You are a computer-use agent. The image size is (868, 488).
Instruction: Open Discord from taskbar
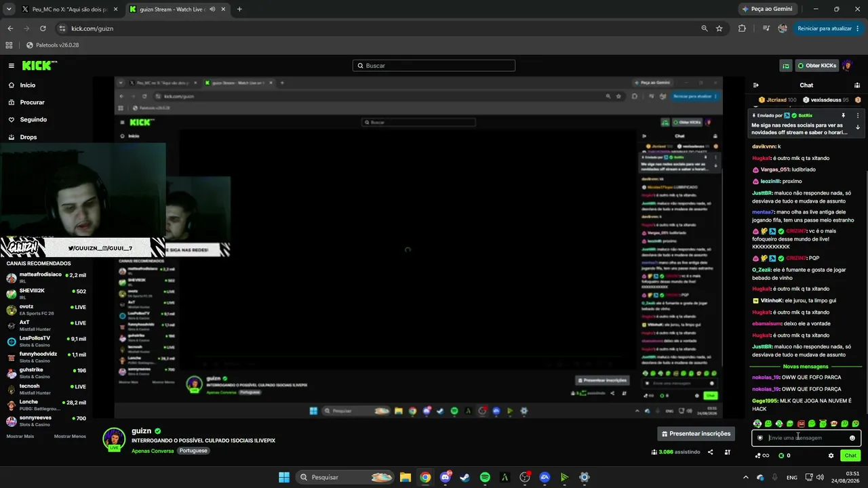click(445, 477)
